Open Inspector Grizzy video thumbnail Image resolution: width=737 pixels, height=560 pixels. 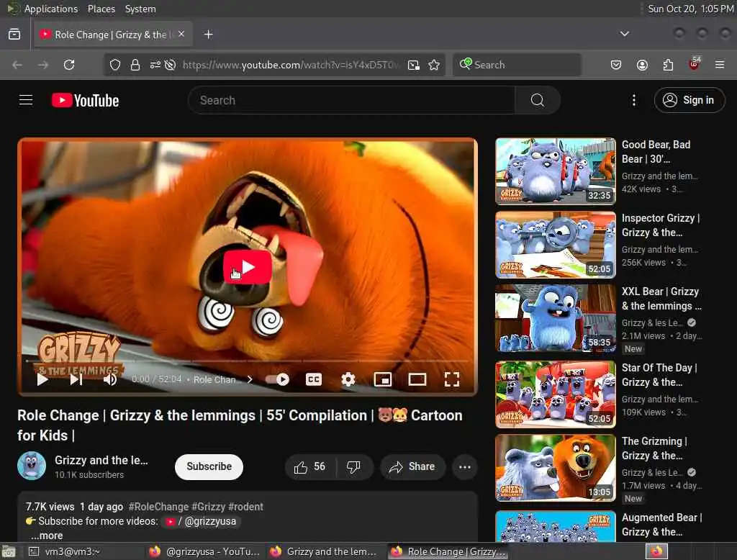point(555,245)
